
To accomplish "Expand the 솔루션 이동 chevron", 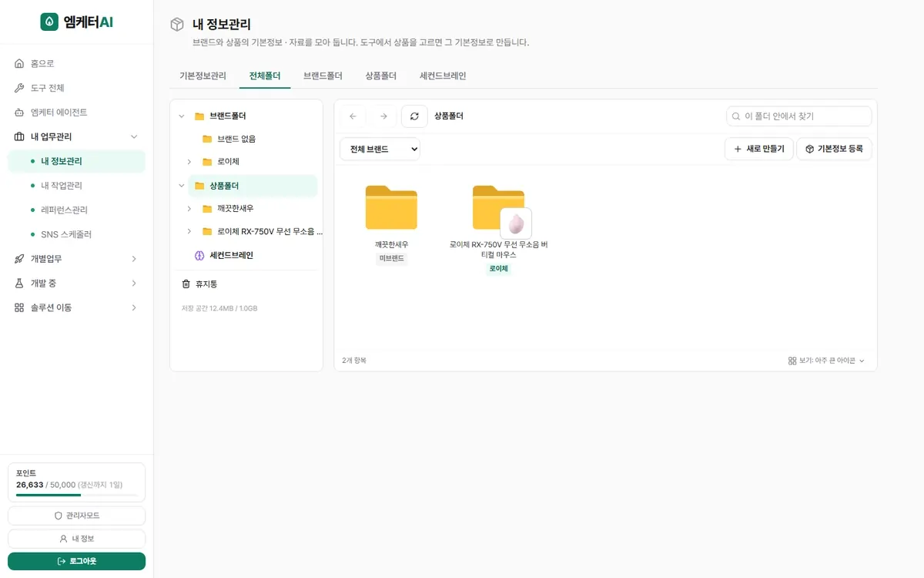I will click(134, 307).
